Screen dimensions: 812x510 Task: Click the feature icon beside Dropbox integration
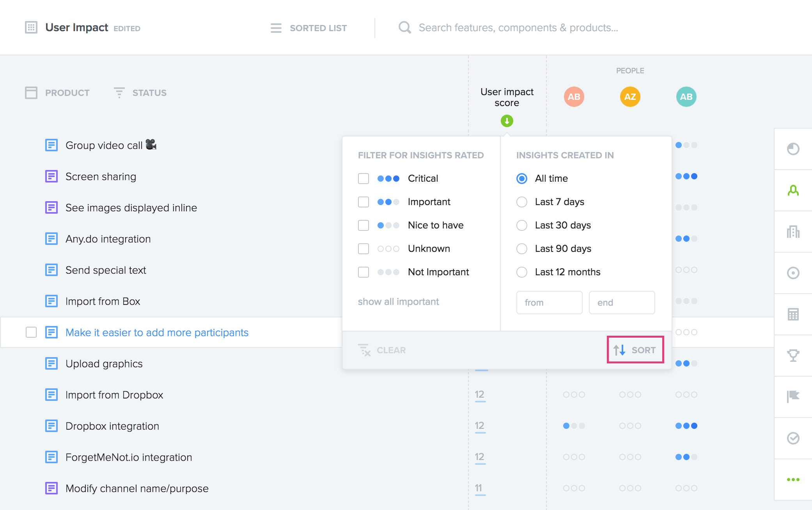(x=51, y=426)
